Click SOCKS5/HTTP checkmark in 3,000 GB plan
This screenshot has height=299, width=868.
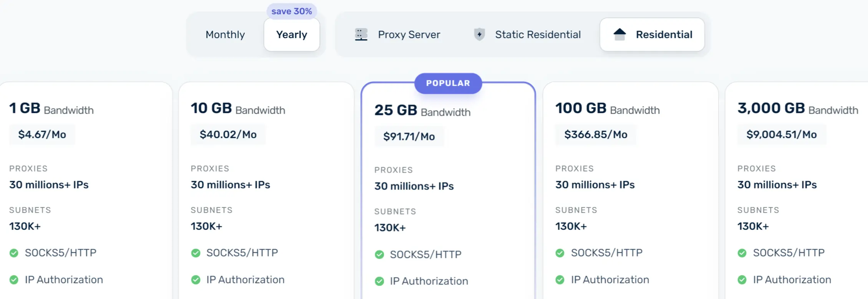click(x=742, y=253)
